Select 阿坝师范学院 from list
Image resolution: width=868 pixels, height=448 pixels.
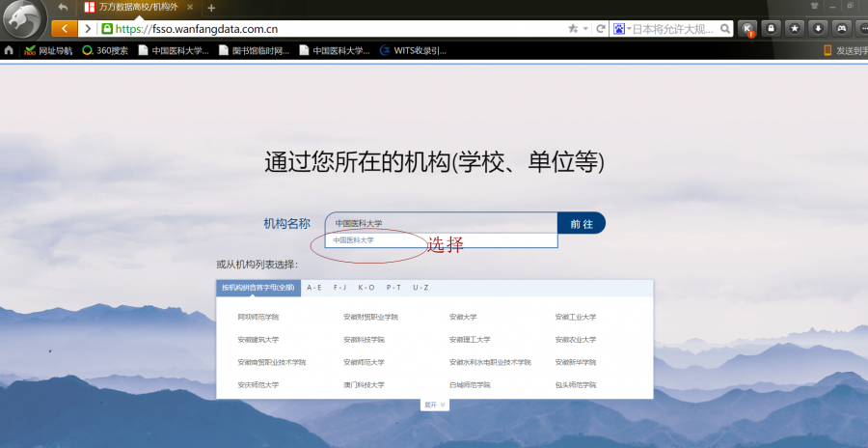click(x=258, y=317)
